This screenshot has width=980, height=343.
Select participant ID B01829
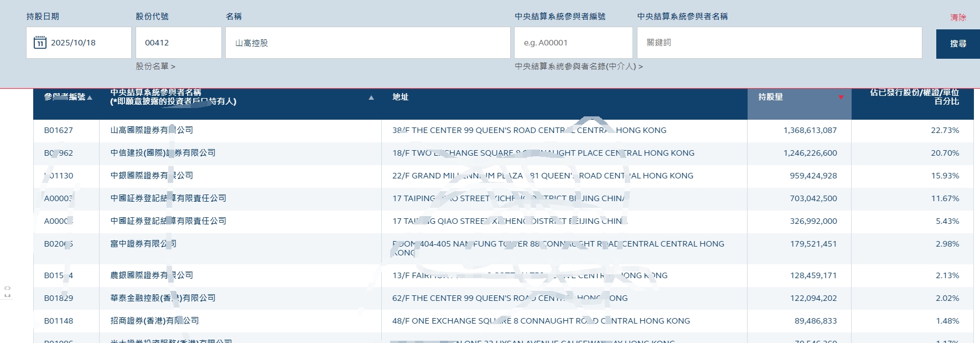(59, 298)
